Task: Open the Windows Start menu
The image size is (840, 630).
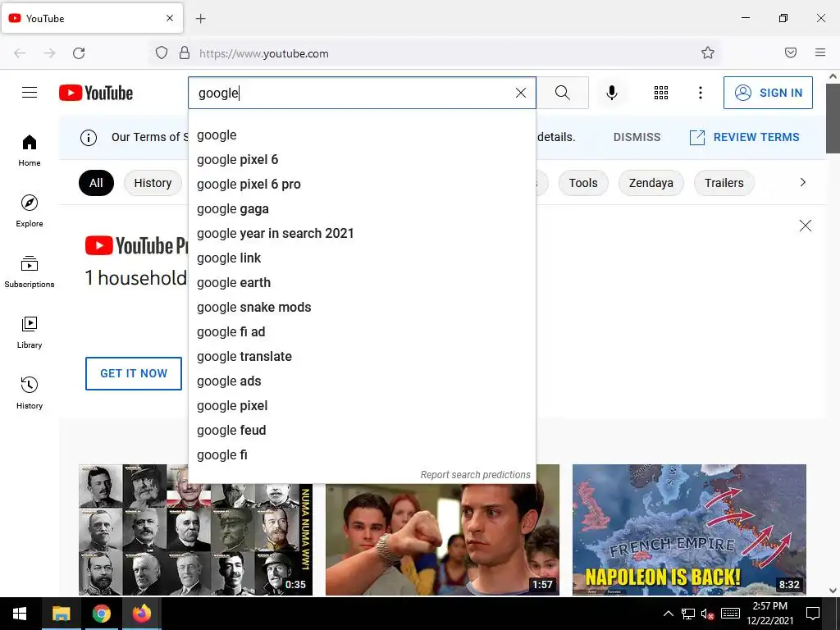Action: click(20, 614)
